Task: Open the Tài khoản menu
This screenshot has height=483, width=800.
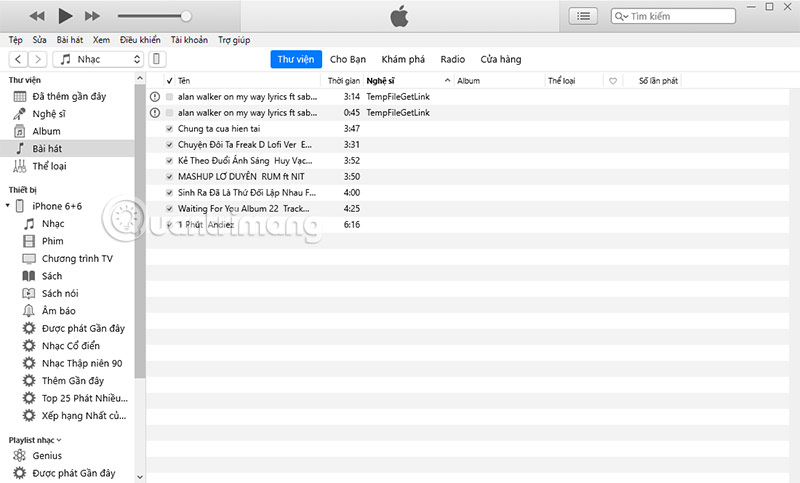Action: (189, 40)
